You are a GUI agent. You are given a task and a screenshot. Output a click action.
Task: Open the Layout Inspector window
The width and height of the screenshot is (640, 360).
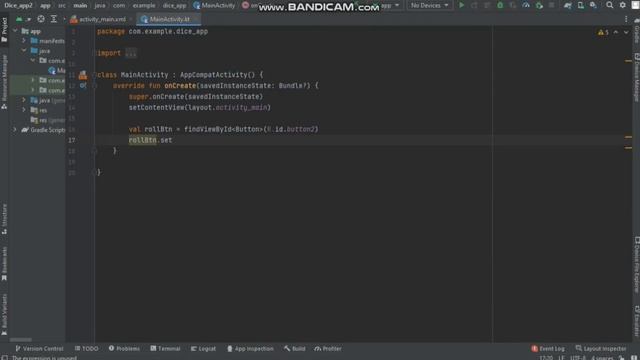601,349
